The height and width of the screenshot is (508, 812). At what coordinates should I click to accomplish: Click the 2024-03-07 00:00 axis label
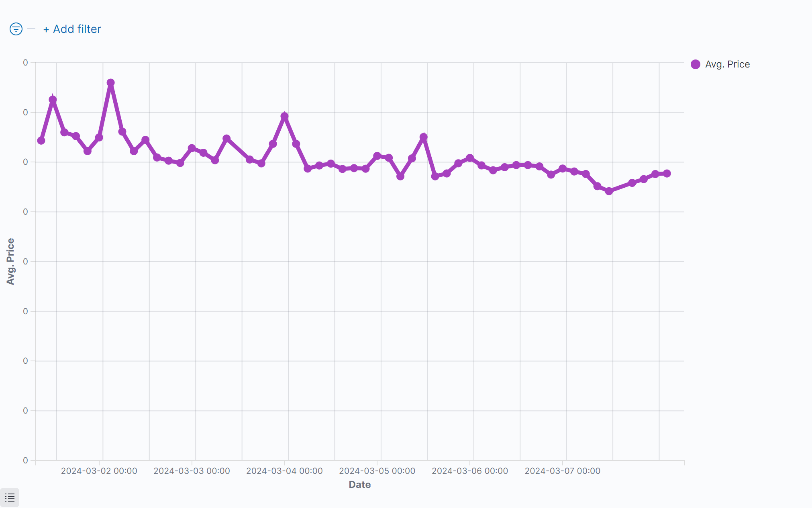pyautogui.click(x=562, y=471)
